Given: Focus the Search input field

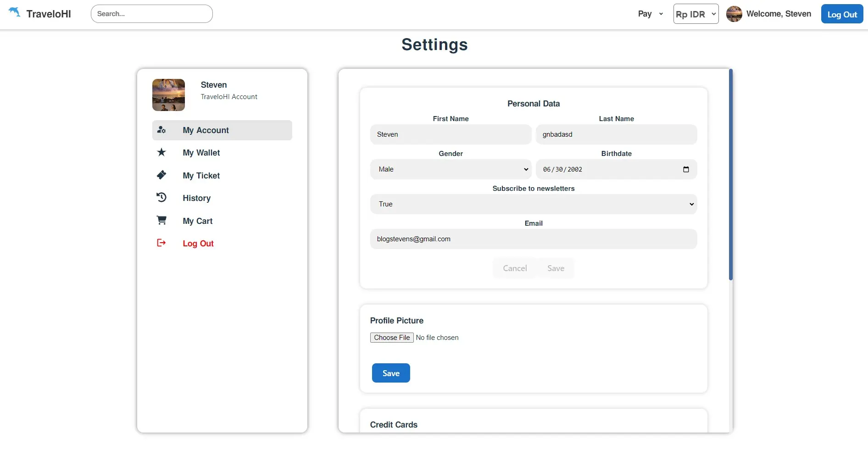Looking at the screenshot, I should pyautogui.click(x=152, y=14).
